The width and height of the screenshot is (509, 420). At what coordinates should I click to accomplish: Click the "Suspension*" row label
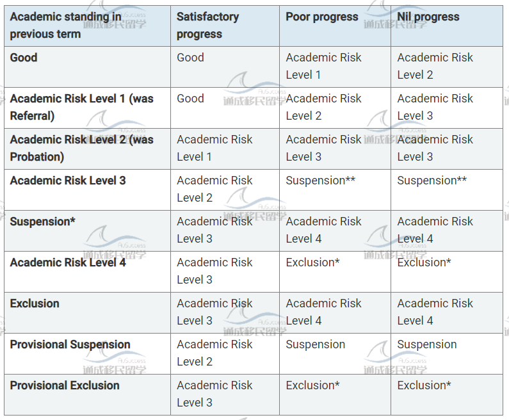[x=42, y=222]
